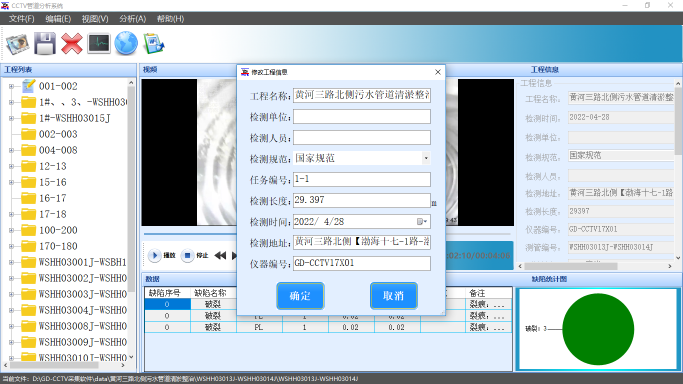Click the blue globe icon
This screenshot has height=384, width=683.
pos(126,44)
